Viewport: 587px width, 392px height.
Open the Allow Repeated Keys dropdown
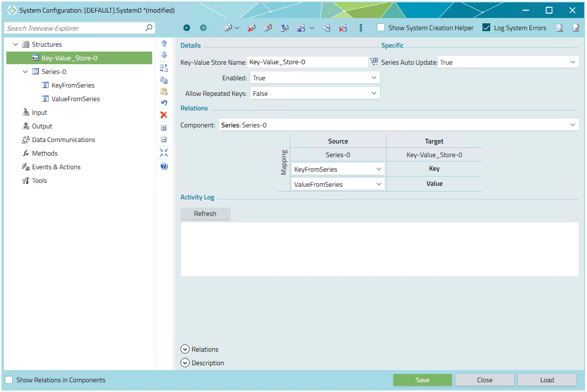click(x=315, y=93)
